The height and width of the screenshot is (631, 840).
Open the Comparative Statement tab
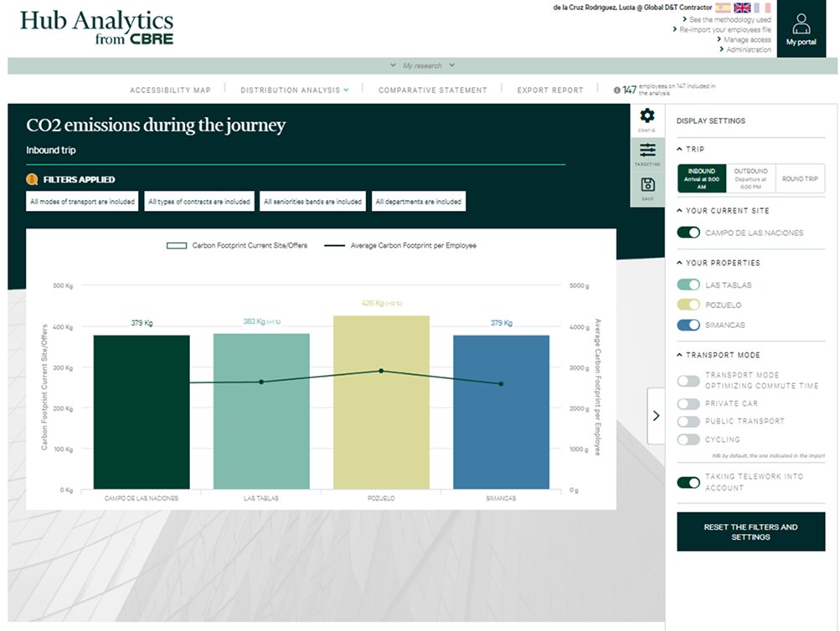coord(433,90)
